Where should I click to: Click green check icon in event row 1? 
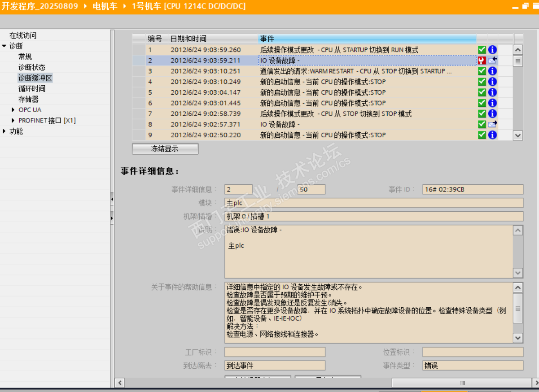pos(482,50)
